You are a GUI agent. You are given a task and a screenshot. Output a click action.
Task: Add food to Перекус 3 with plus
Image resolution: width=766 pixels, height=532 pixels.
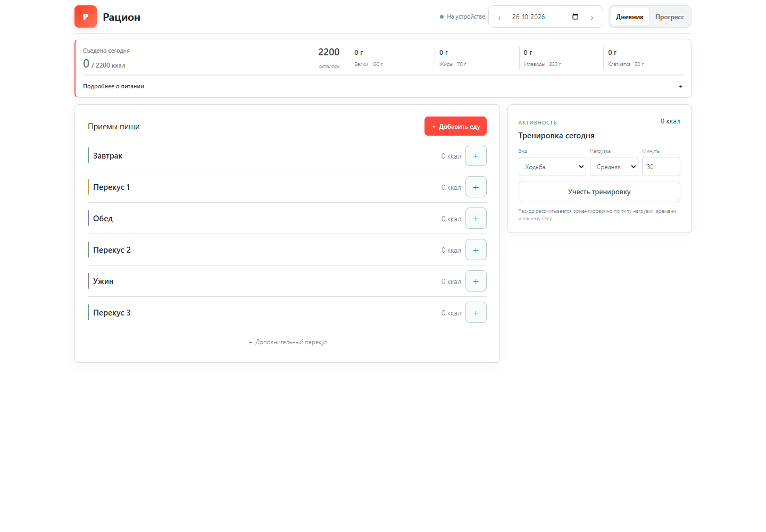(x=476, y=313)
